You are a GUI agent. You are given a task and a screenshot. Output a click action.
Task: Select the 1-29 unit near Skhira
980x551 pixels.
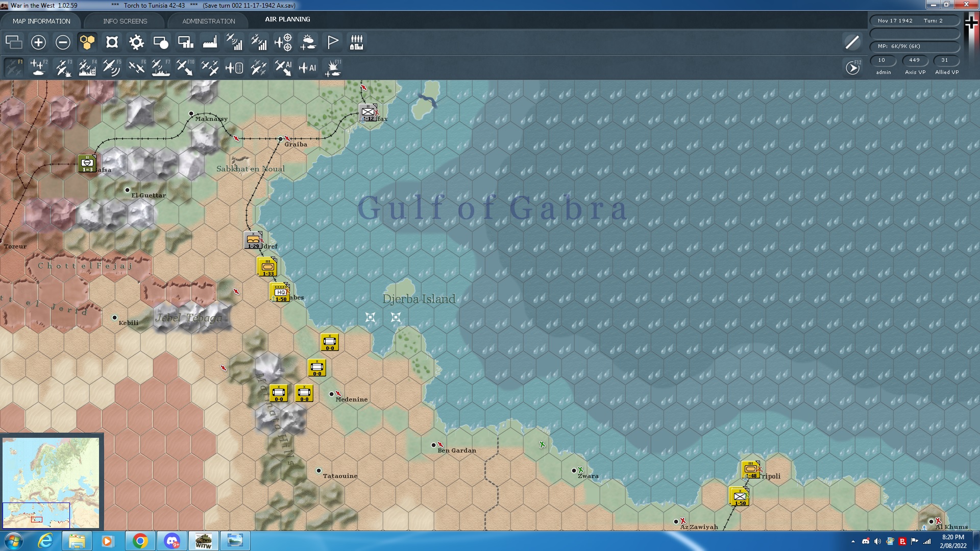coord(254,240)
